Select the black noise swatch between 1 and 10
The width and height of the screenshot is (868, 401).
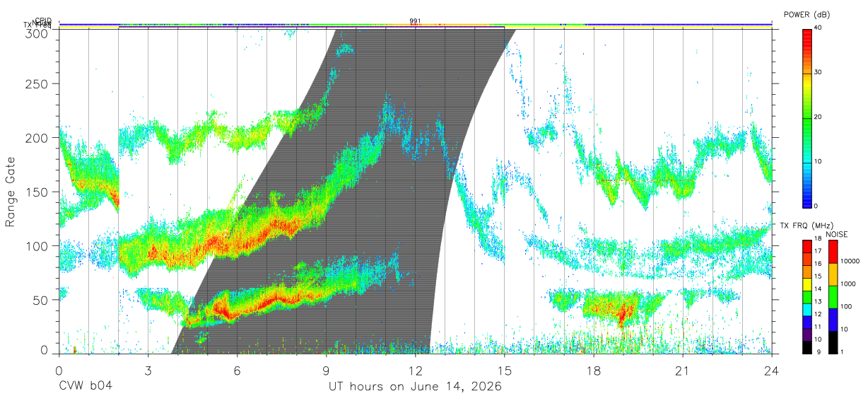click(x=833, y=342)
